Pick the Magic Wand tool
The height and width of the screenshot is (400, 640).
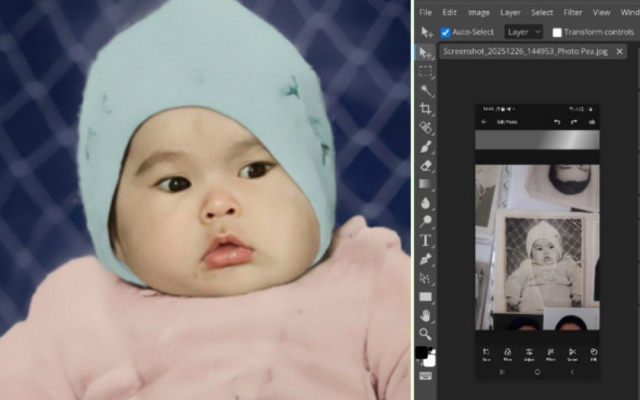(426, 90)
